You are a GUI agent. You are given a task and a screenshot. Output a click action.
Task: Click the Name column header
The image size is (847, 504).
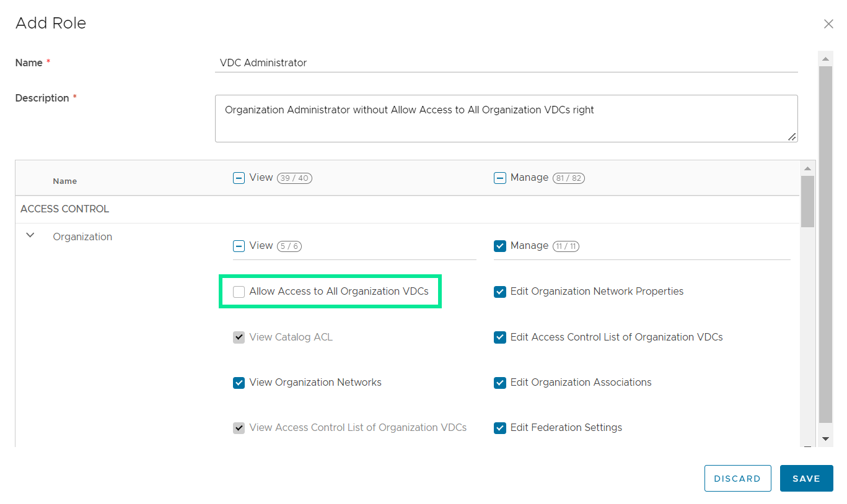click(x=65, y=181)
